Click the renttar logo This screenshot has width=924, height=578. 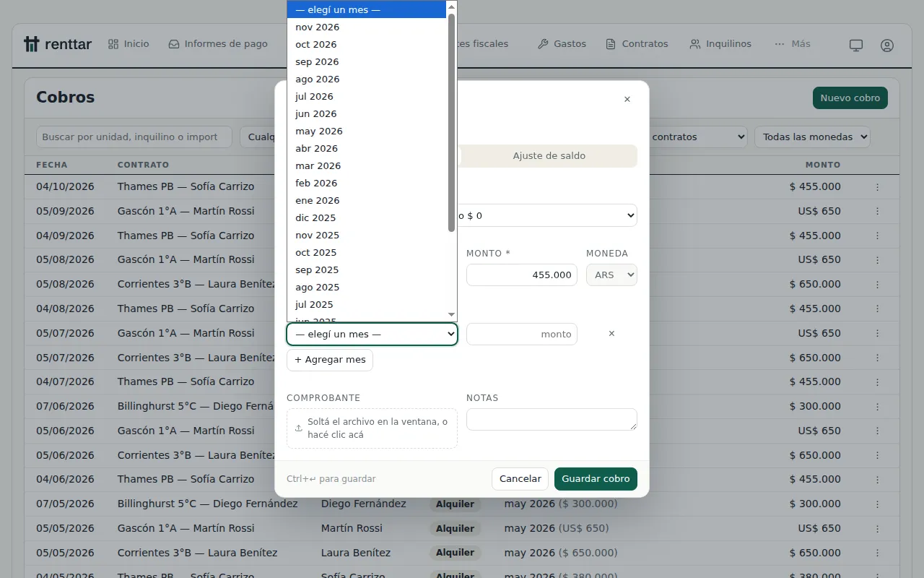[58, 44]
